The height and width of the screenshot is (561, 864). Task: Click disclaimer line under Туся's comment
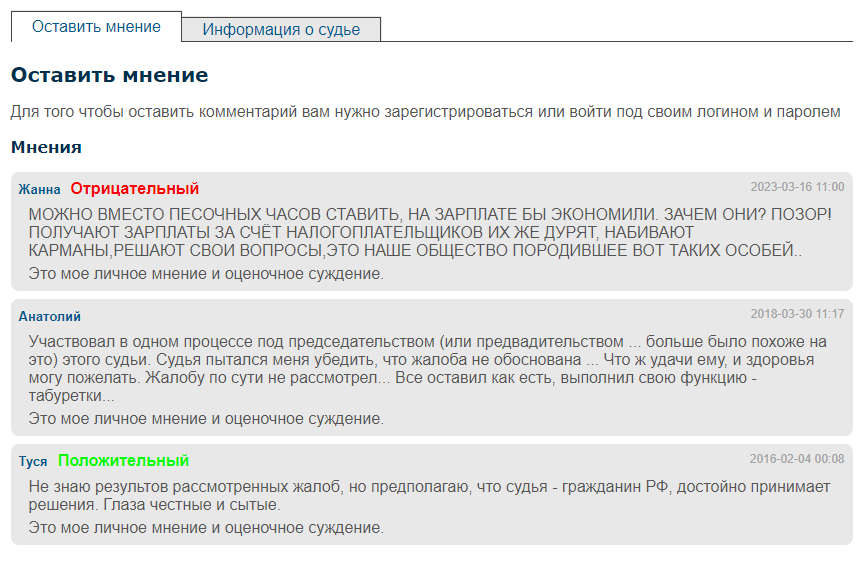click(x=206, y=527)
